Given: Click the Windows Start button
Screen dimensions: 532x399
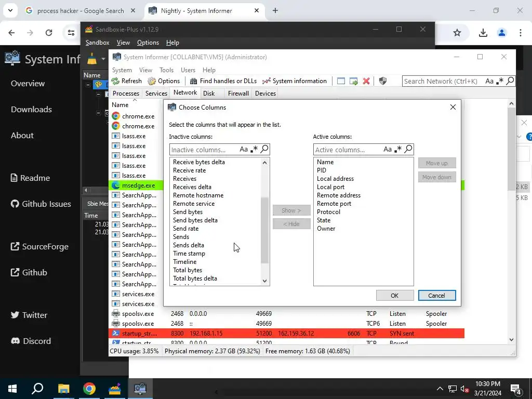Looking at the screenshot, I should click(x=12, y=389).
